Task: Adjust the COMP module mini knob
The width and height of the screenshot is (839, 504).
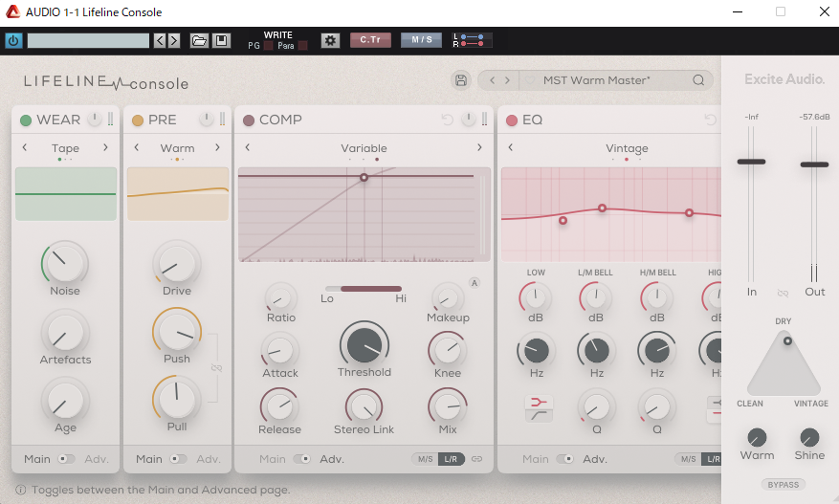Action: click(468, 119)
